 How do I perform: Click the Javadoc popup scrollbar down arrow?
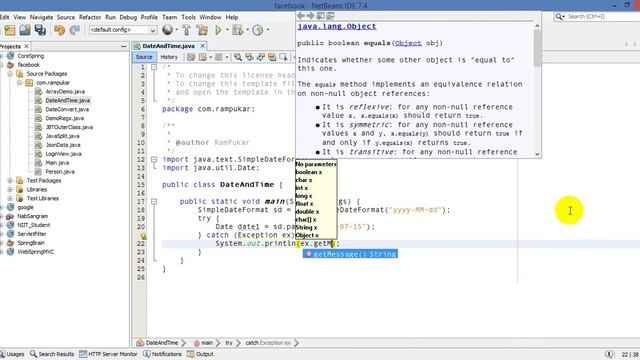pos(537,154)
